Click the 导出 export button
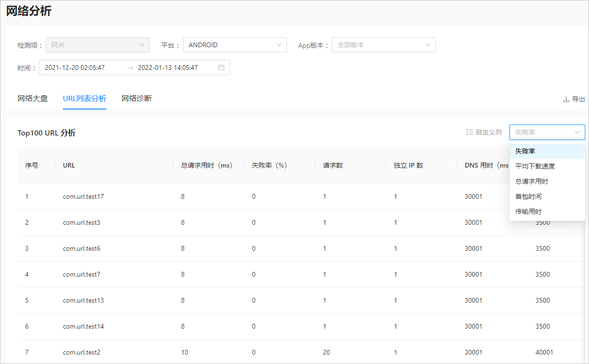This screenshot has height=364, width=589. coord(574,99)
